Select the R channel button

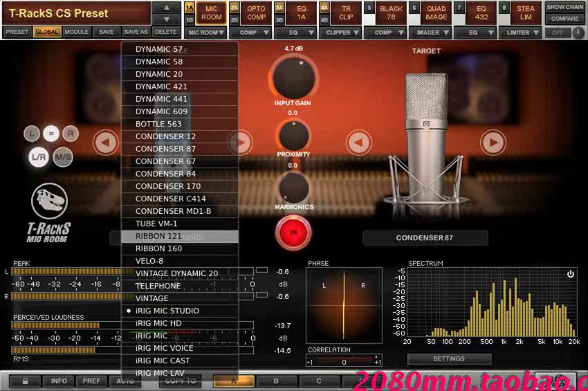[71, 134]
